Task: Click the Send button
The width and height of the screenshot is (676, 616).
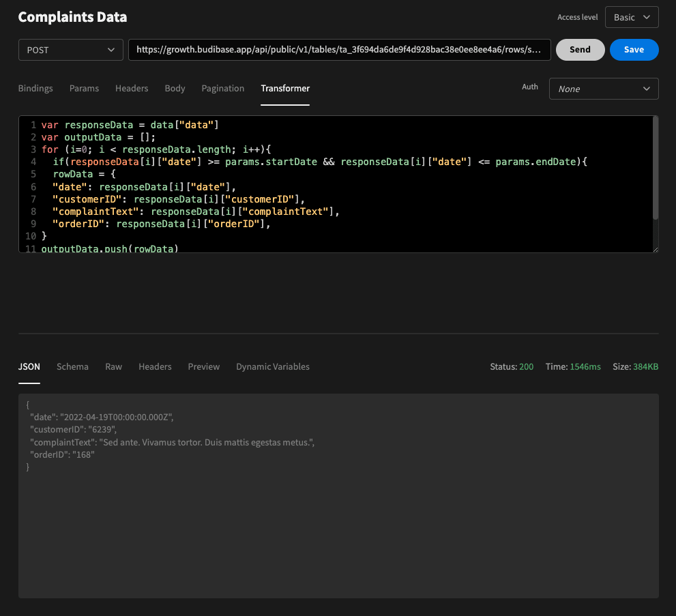Action: pos(580,50)
